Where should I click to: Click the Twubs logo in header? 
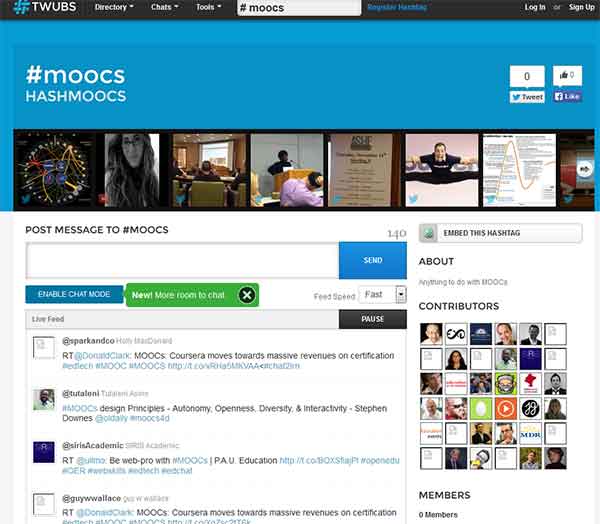click(x=45, y=7)
